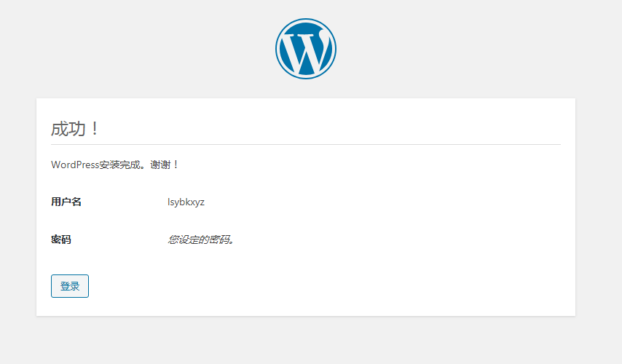This screenshot has height=364, width=622.
Task: Click the 登录 login button
Action: click(x=70, y=286)
